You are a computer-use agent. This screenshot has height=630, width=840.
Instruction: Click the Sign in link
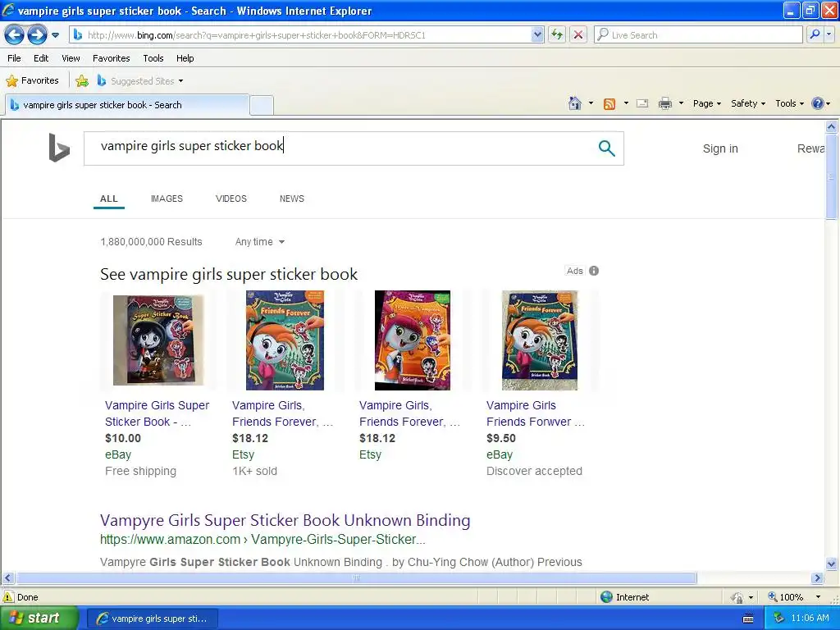tap(720, 148)
